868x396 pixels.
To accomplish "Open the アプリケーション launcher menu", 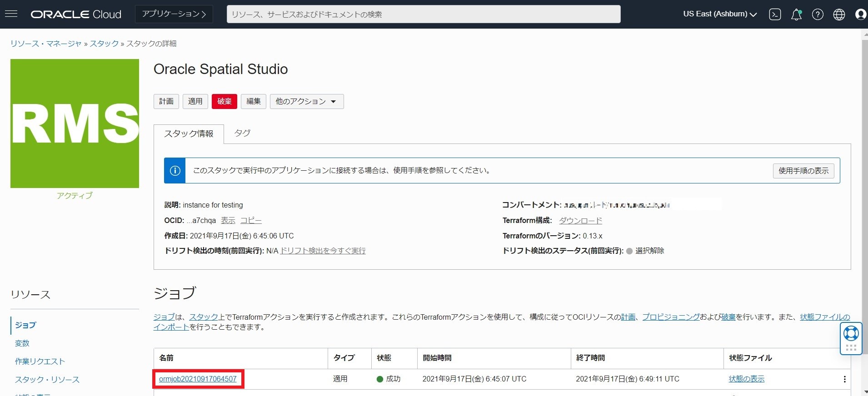I will (174, 14).
